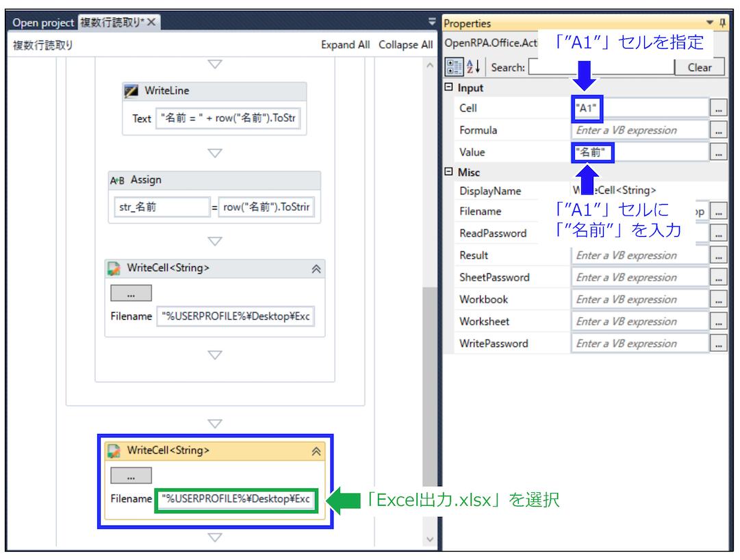Open expression editor for Value property
Image resolution: width=740 pixels, height=560 pixels.
tap(718, 153)
